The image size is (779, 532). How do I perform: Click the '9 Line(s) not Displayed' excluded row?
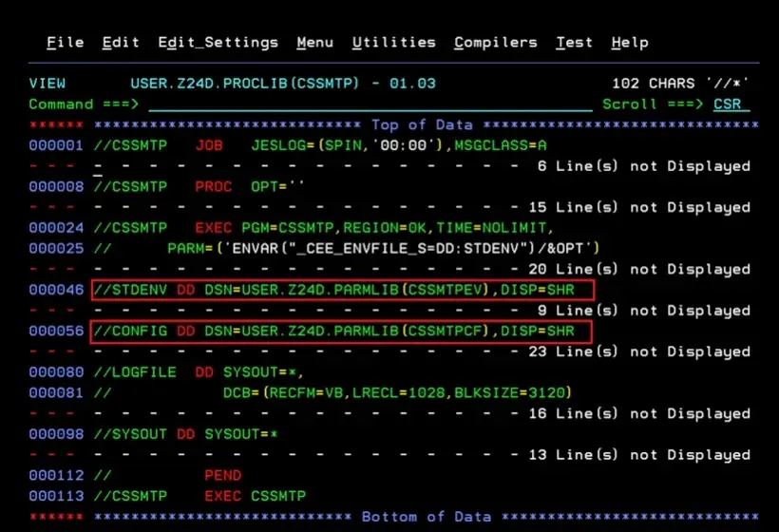click(x=389, y=311)
